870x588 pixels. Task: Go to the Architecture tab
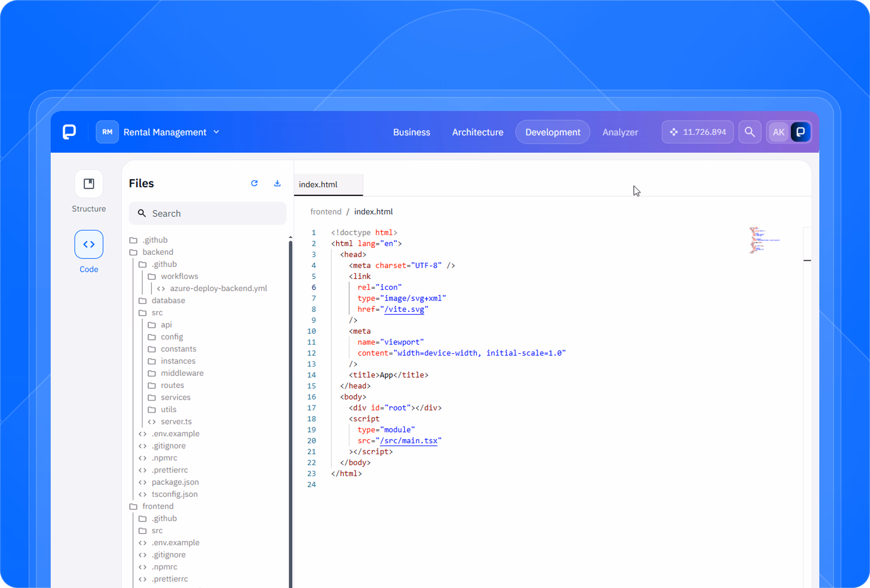[477, 132]
